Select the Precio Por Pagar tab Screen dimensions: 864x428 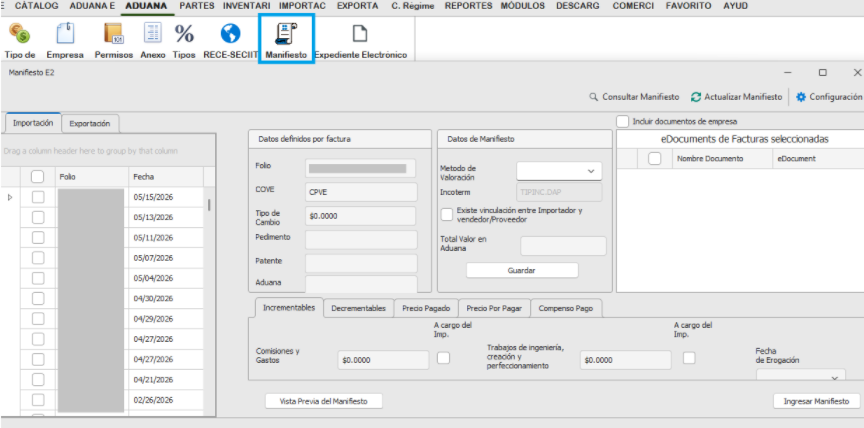[x=494, y=308]
